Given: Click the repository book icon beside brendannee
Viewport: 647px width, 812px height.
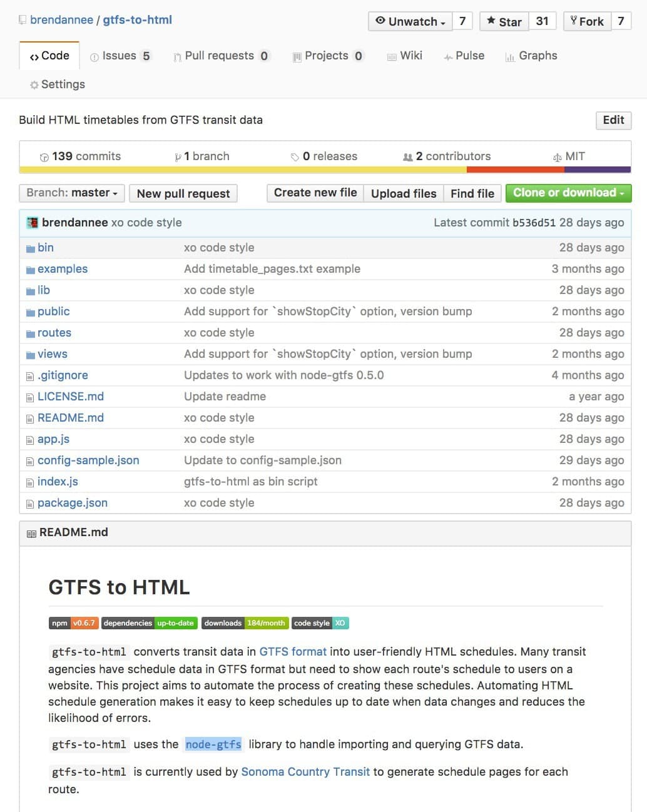Looking at the screenshot, I should coord(23,20).
